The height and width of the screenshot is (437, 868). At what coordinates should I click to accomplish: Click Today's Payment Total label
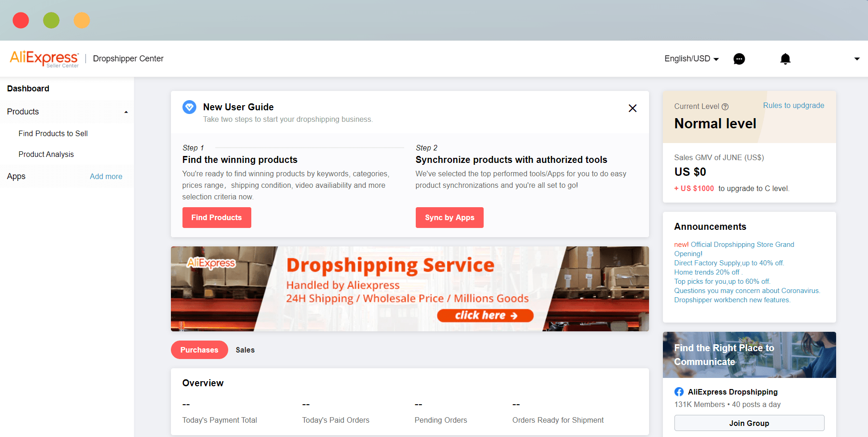pos(219,420)
